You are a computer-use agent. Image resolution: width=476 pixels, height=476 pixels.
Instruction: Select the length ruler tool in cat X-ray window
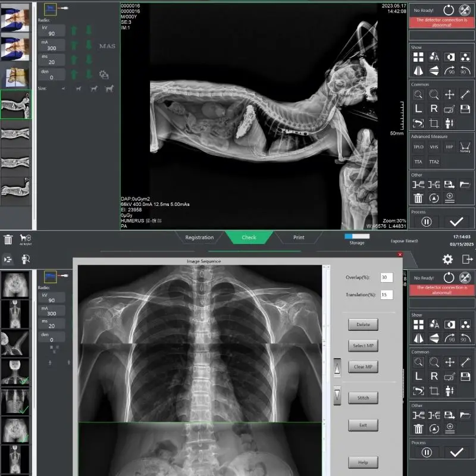tap(465, 95)
